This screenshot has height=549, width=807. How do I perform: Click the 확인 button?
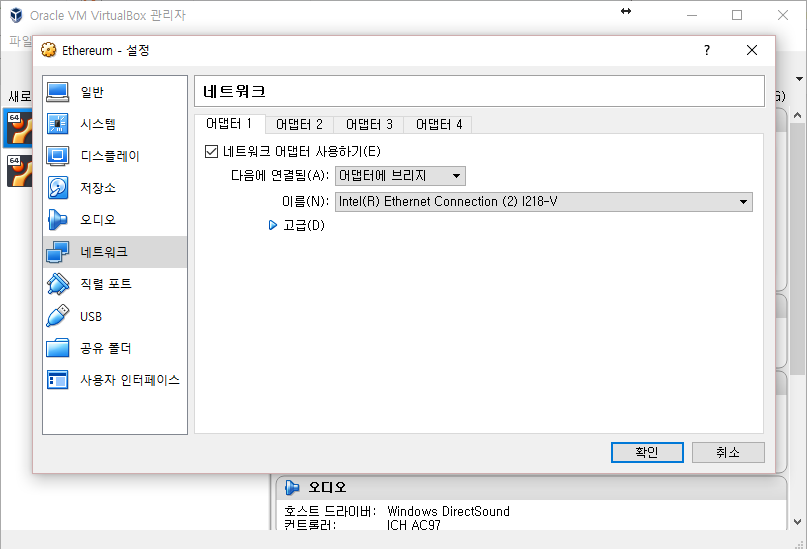tap(647, 452)
